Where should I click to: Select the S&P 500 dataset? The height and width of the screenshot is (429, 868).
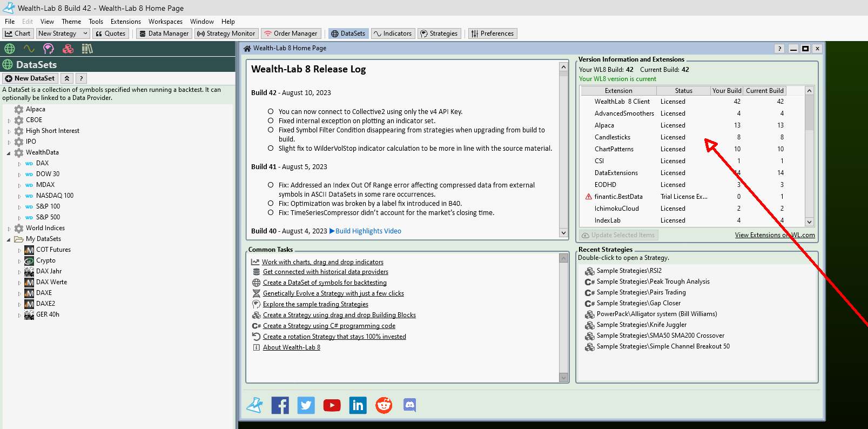point(48,217)
